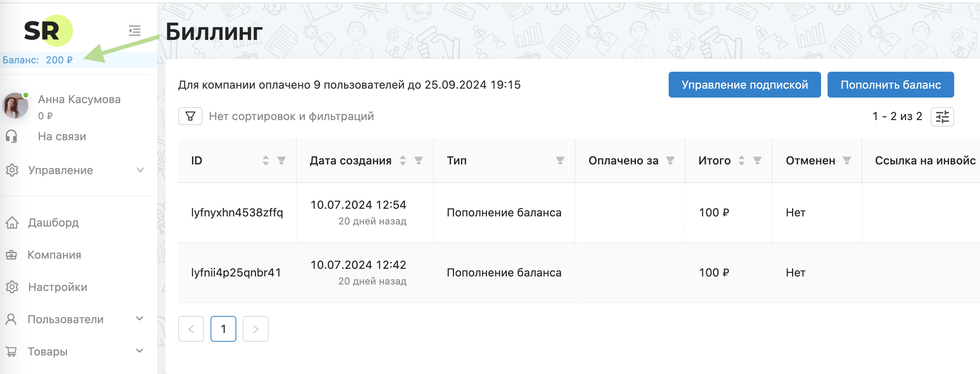
Task: Open table column settings icon
Action: (942, 117)
